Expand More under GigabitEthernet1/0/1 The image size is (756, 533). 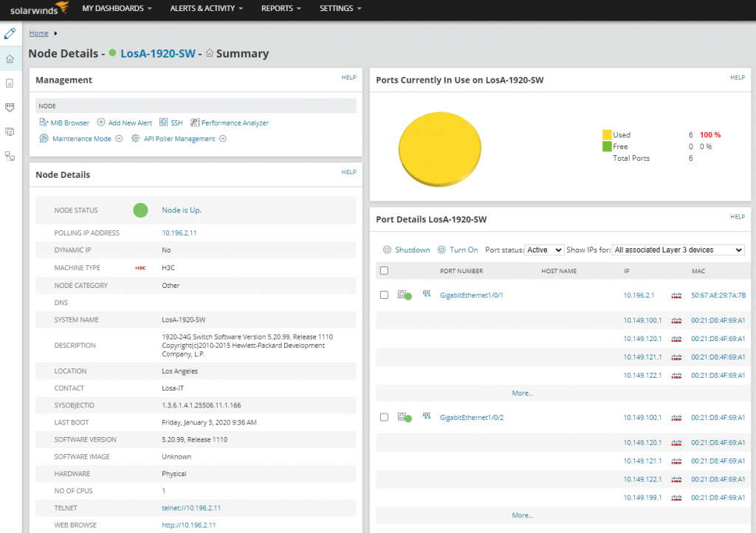click(523, 393)
